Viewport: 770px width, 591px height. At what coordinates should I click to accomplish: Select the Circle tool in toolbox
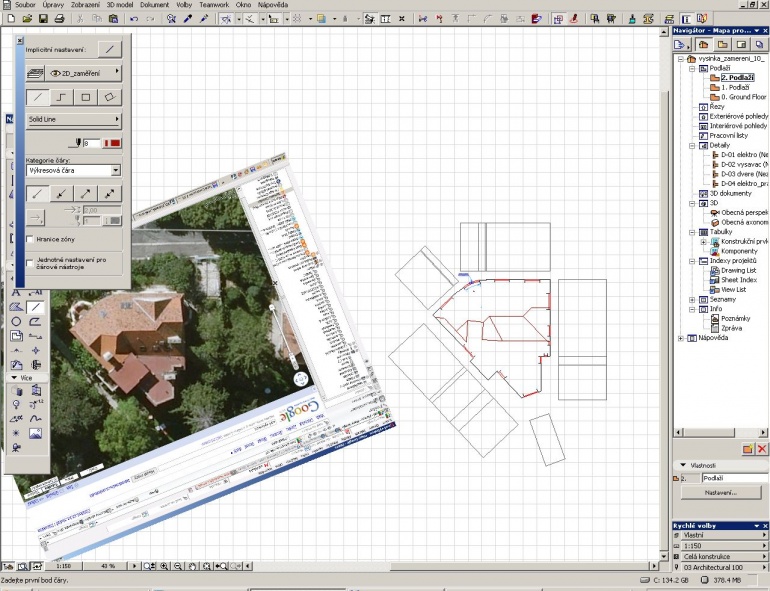pyautogui.click(x=16, y=322)
